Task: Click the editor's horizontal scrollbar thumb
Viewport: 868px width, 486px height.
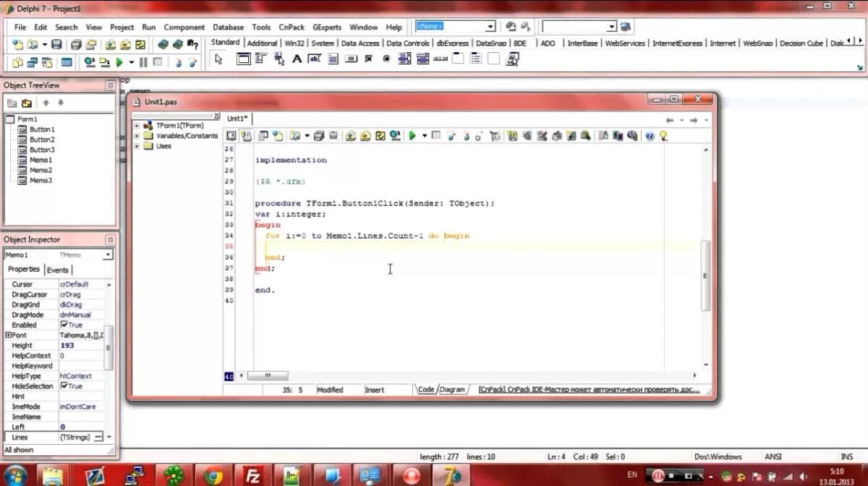Action: (x=268, y=376)
